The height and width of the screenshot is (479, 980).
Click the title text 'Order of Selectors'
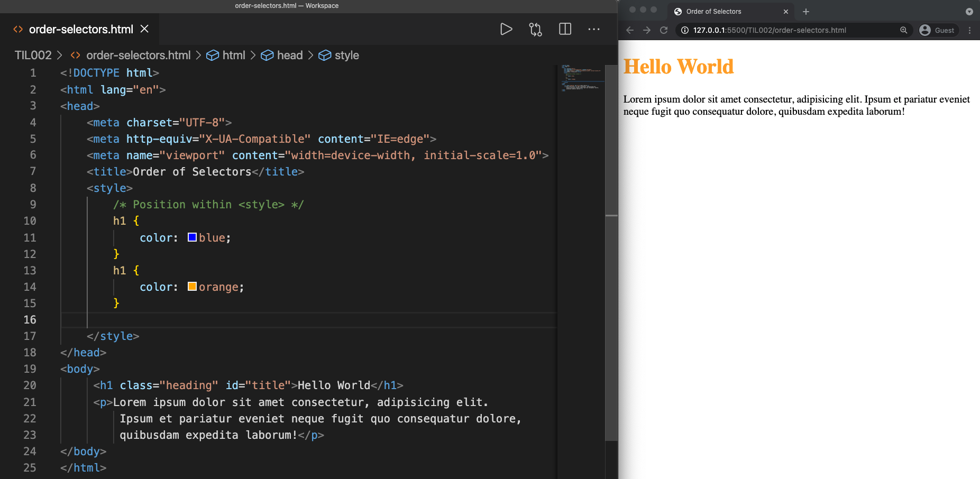192,172
